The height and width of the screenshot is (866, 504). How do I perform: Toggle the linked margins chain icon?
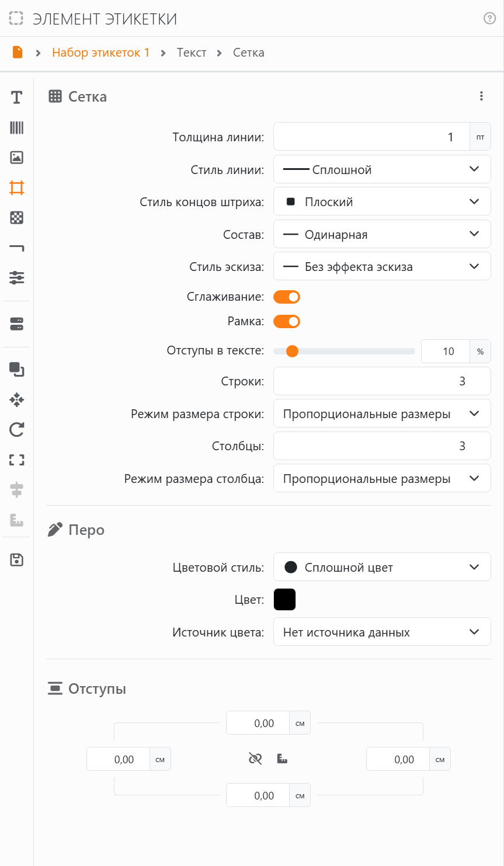(x=255, y=759)
